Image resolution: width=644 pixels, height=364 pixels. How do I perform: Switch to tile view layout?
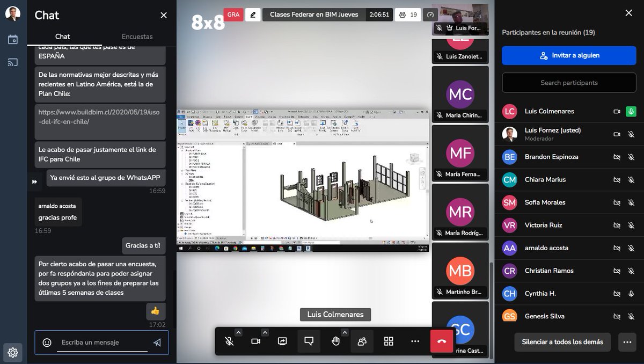[x=389, y=341]
